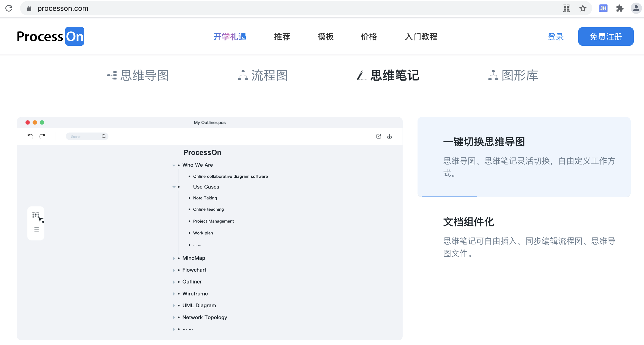Collapse the Use Cases node
Viewport: 644px width, 345px height.
click(174, 187)
